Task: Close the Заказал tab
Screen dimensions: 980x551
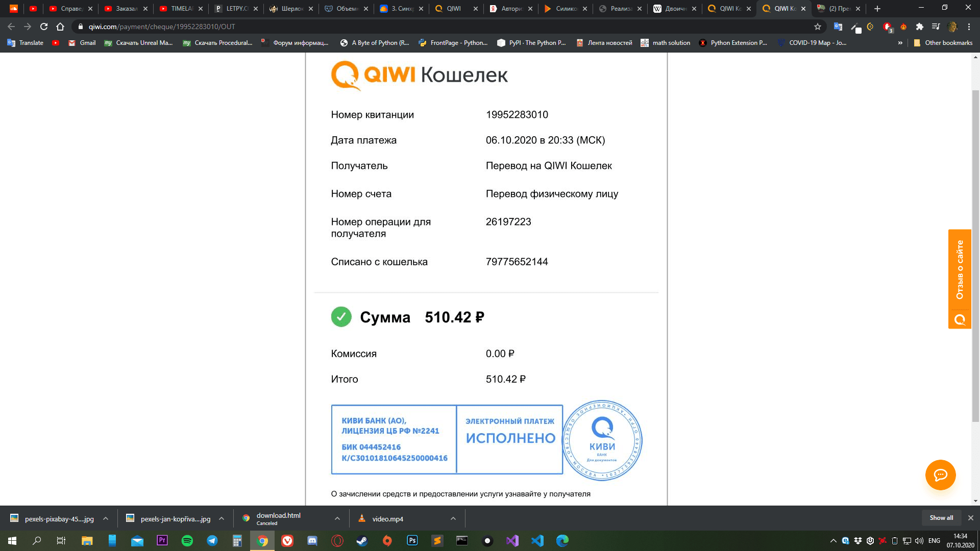Action: pos(145,9)
